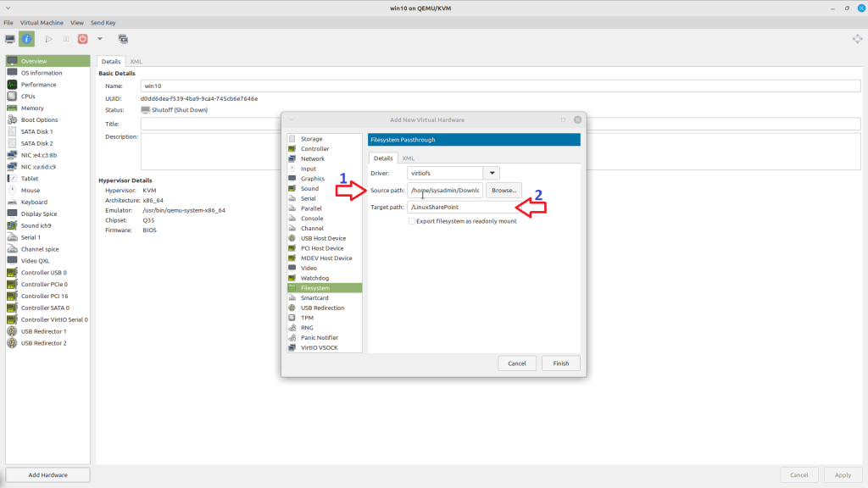Open shutdown options dropdown arrow in toolbar
This screenshot has height=488, width=868.
(100, 39)
